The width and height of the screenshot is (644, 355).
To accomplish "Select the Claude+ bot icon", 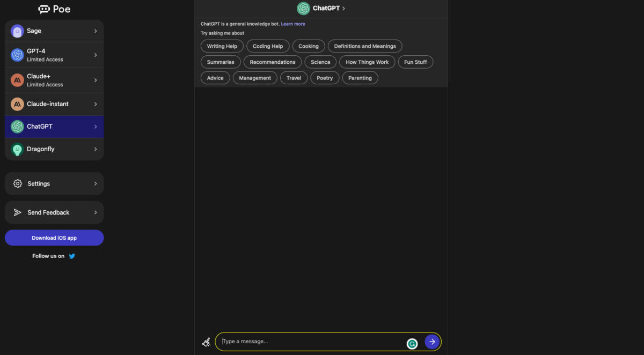I will click(x=17, y=80).
